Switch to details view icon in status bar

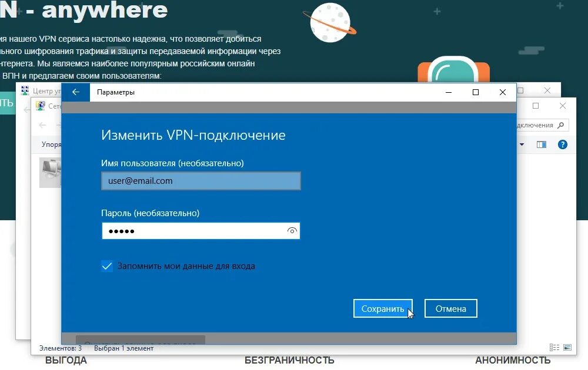[x=554, y=348]
